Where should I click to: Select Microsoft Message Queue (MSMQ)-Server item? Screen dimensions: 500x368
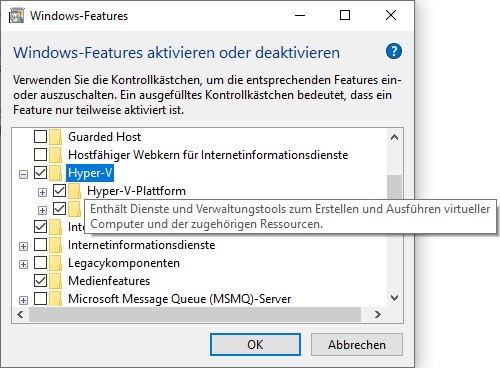[179, 299]
